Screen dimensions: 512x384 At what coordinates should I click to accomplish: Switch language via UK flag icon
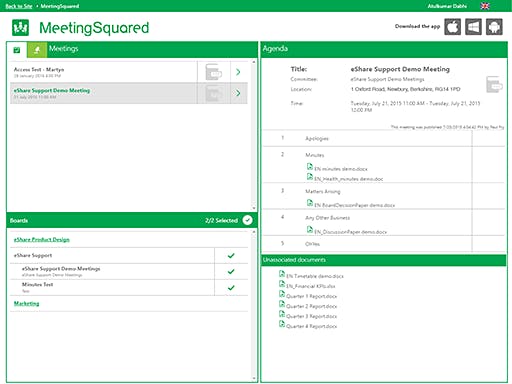[x=485, y=6]
